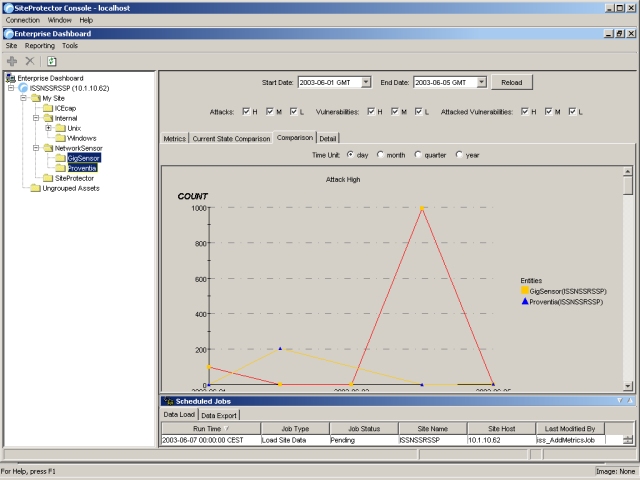640x480 pixels.
Task: Click the Unix folder icon
Action: [x=61, y=128]
